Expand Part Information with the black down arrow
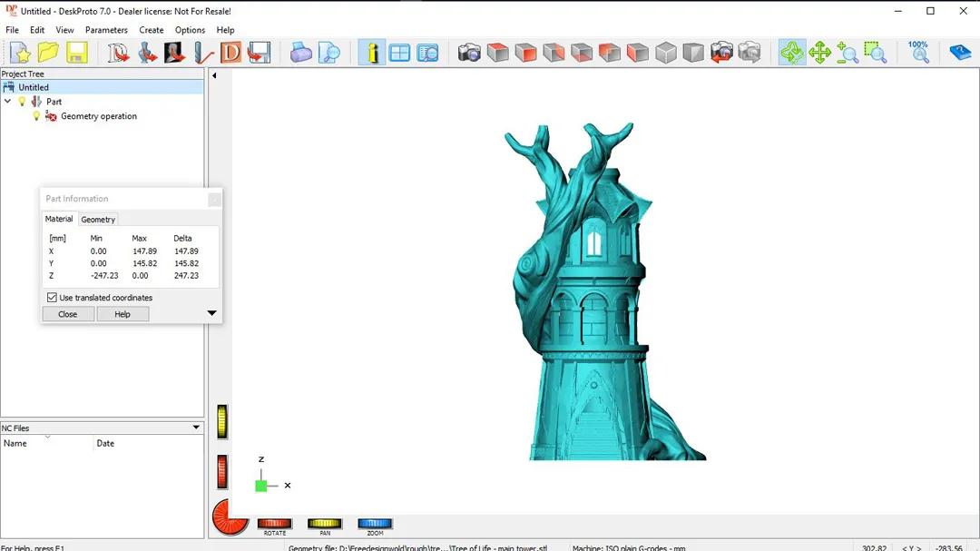This screenshot has width=980, height=551. point(211,312)
